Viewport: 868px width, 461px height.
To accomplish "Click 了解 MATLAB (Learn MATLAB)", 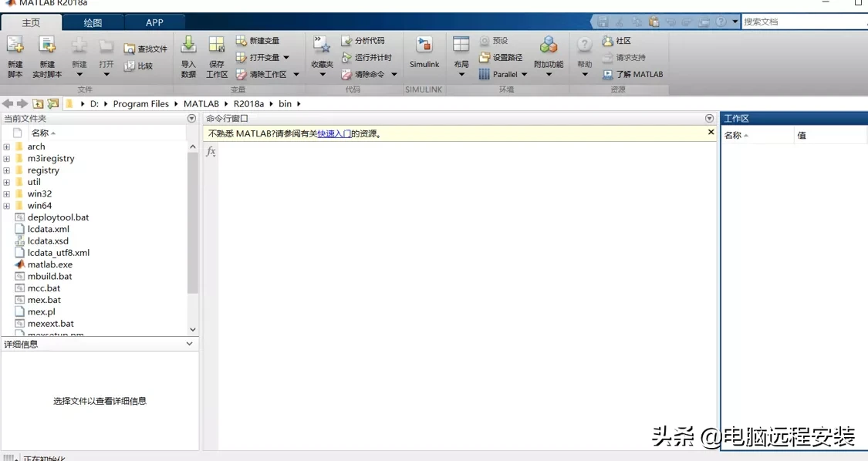I will pos(633,74).
